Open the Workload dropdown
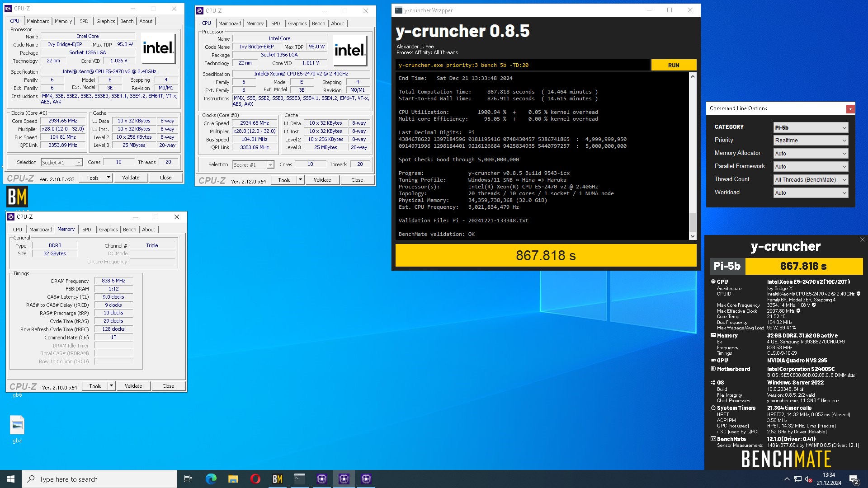Viewport: 868px width, 488px height. (811, 193)
